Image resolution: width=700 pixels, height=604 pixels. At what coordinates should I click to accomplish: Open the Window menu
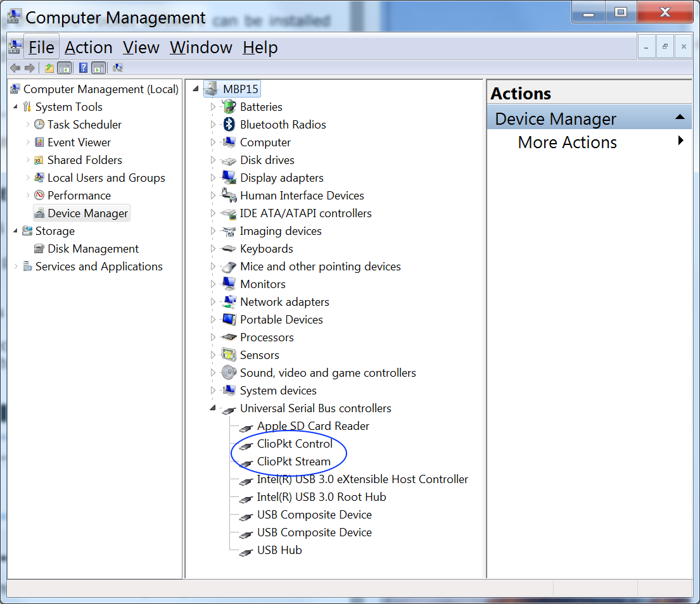point(201,47)
